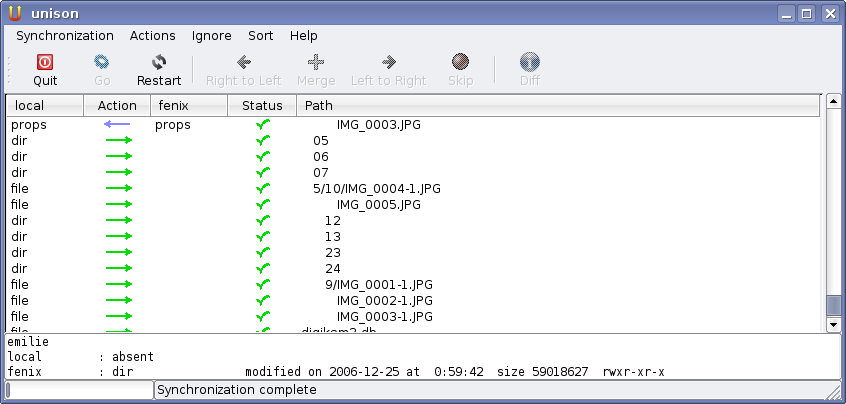
Task: Click the green action arrow for folder 06
Action: 119,156
